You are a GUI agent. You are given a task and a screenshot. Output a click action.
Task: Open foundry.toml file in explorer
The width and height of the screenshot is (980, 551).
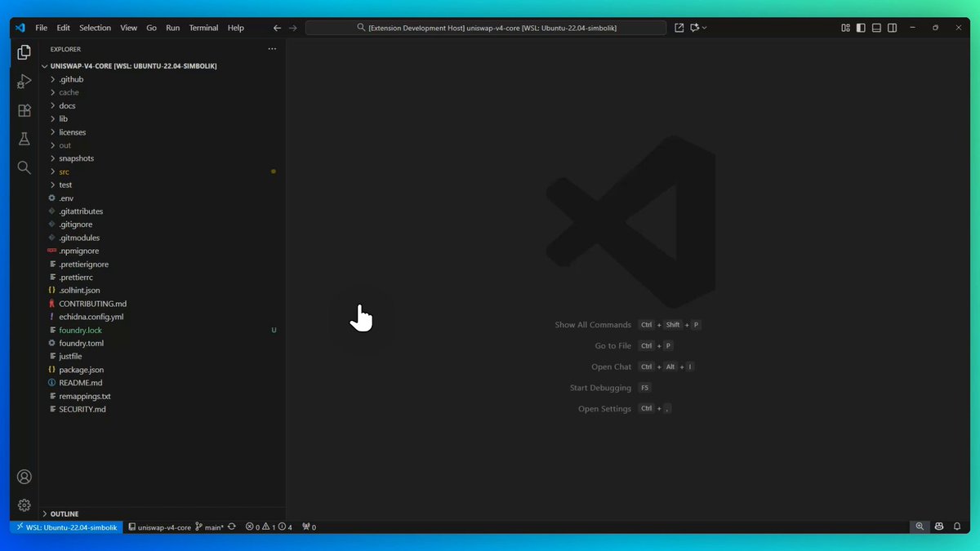click(81, 343)
